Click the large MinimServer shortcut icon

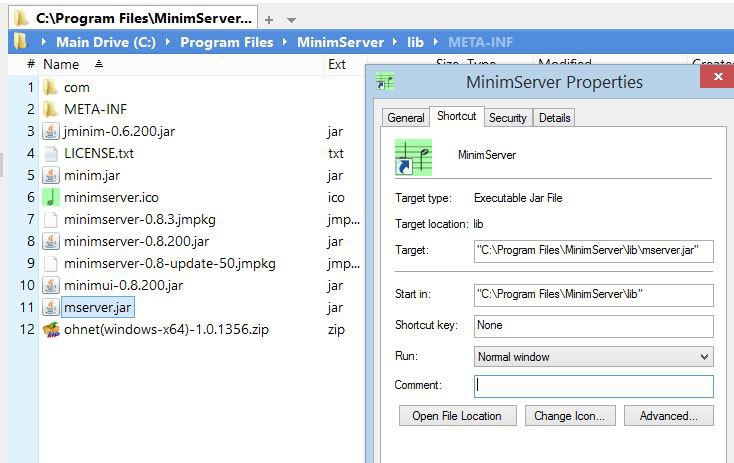413,157
